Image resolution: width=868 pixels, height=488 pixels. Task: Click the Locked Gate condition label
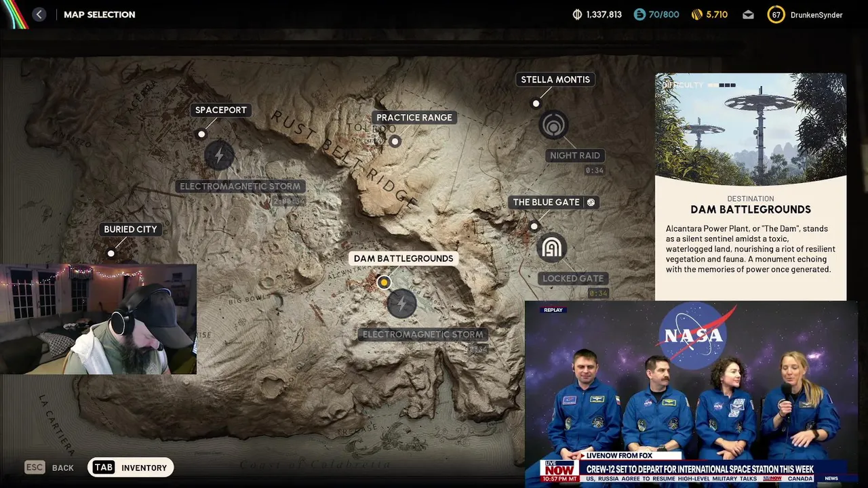[573, 278]
